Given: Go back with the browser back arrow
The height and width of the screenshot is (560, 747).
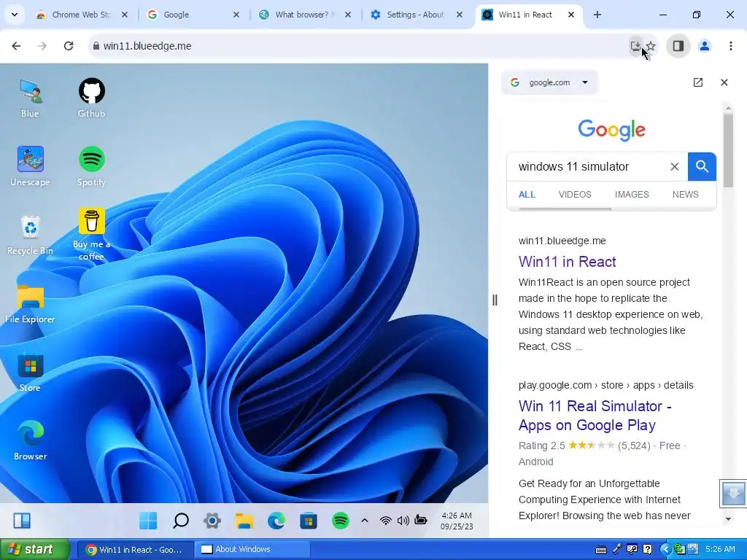Looking at the screenshot, I should click(16, 46).
